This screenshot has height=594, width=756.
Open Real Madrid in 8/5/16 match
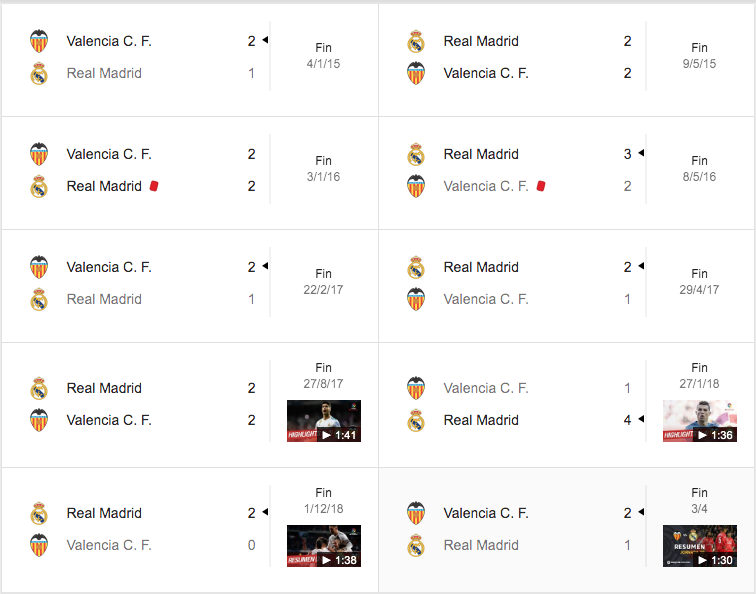(x=481, y=154)
